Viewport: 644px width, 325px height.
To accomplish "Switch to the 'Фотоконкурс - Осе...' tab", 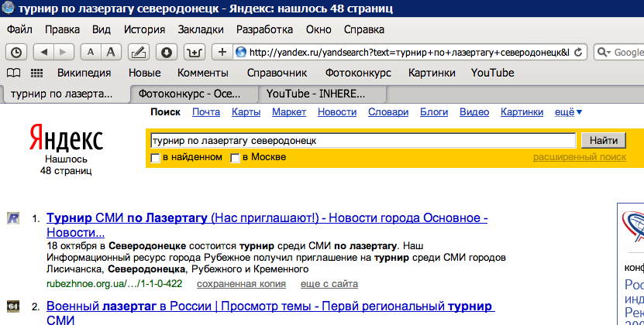I will point(194,94).
